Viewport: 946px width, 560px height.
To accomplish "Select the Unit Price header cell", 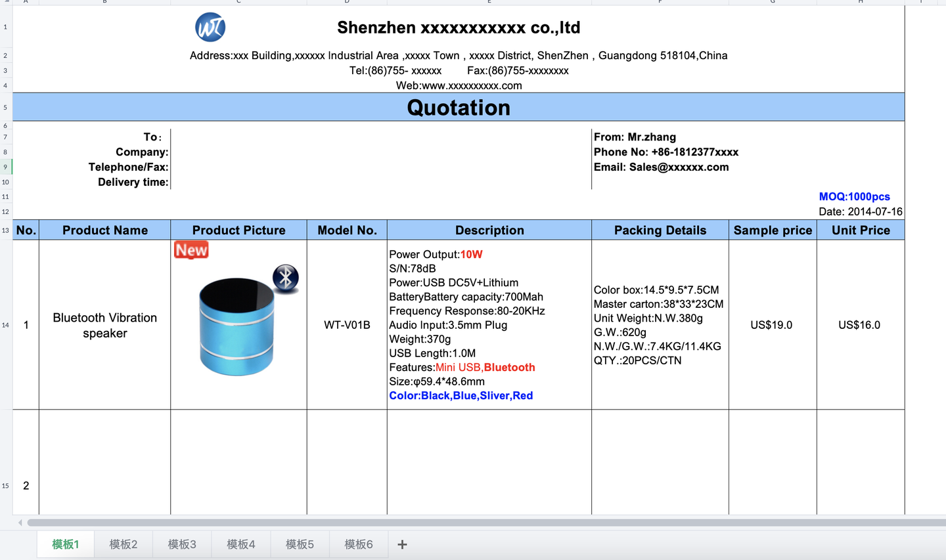I will coord(861,230).
